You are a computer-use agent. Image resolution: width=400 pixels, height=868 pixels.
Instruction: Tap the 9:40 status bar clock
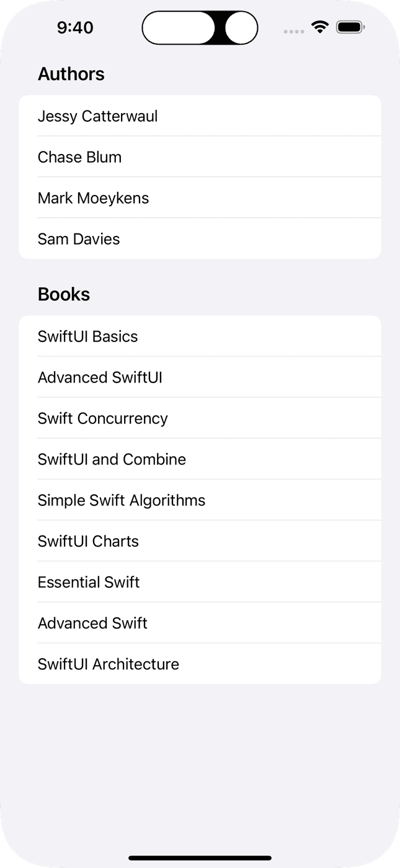[x=75, y=27]
